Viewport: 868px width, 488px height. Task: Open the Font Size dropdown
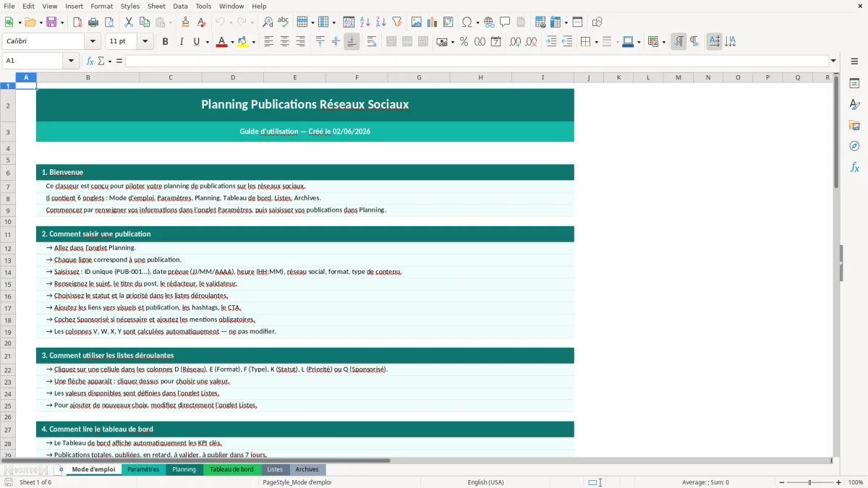[145, 42]
